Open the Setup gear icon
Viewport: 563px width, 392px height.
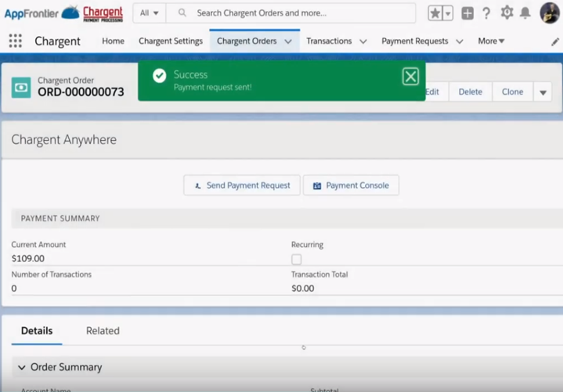(507, 13)
